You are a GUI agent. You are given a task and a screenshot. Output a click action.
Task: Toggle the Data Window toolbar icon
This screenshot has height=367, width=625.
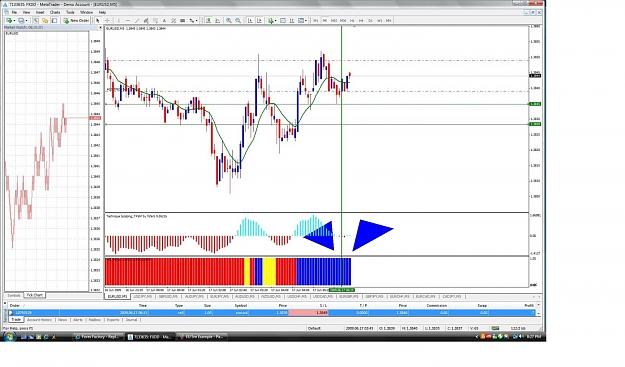click(45, 20)
